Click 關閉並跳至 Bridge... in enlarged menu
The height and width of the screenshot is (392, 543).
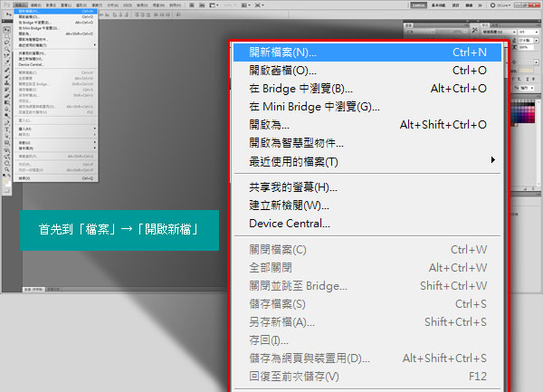click(x=367, y=286)
